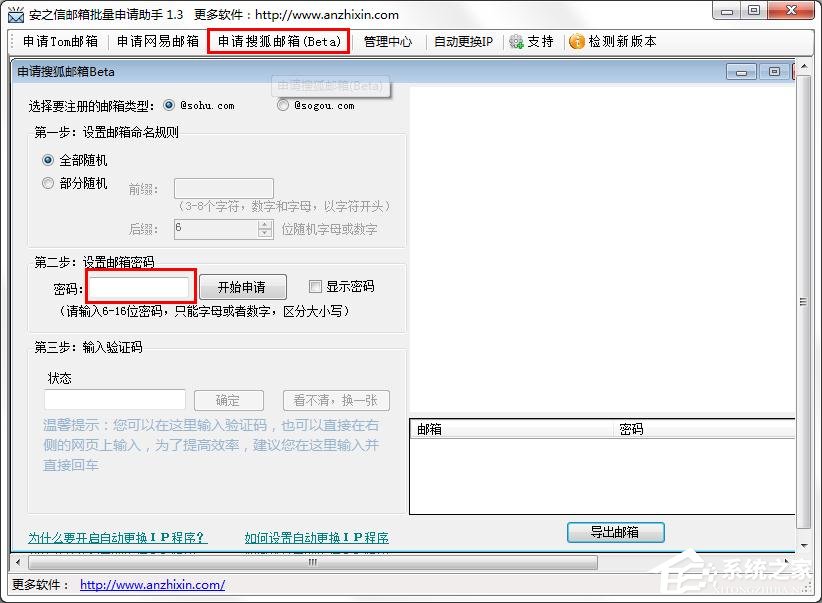This screenshot has height=603, width=822.
Task: Click the 检测新版本 info icon
Action: click(577, 41)
